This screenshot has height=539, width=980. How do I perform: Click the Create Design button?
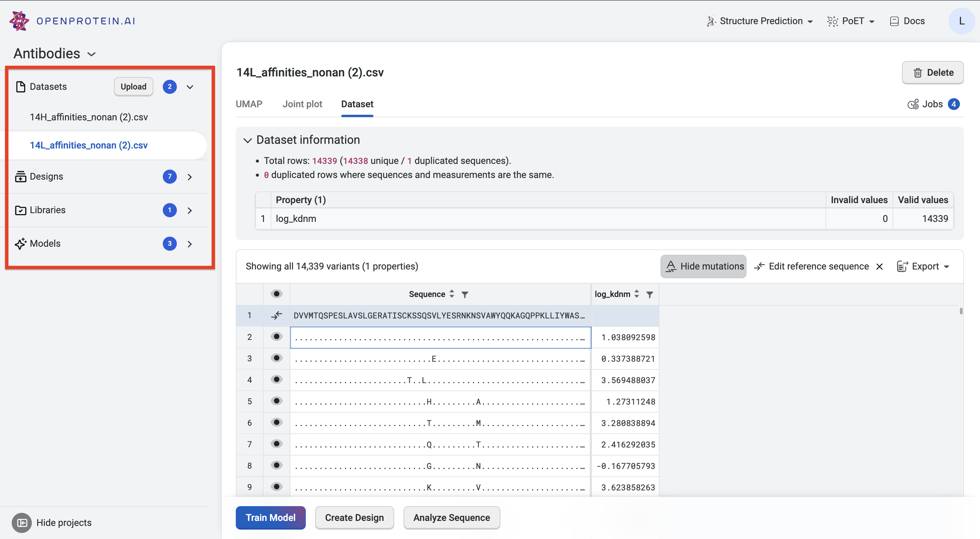tap(354, 517)
